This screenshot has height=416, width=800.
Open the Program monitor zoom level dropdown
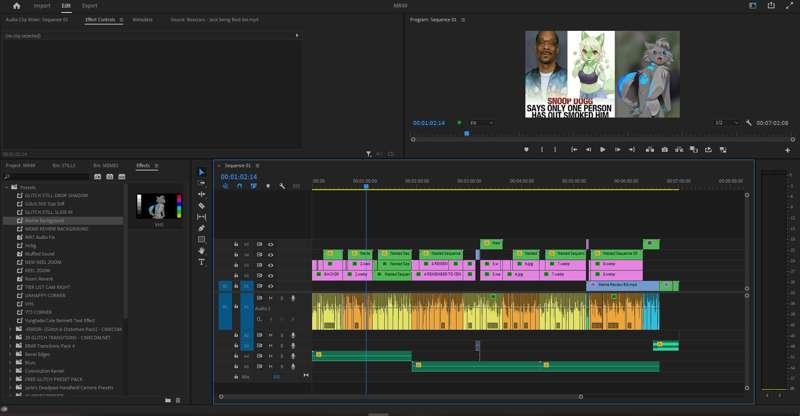pos(482,123)
